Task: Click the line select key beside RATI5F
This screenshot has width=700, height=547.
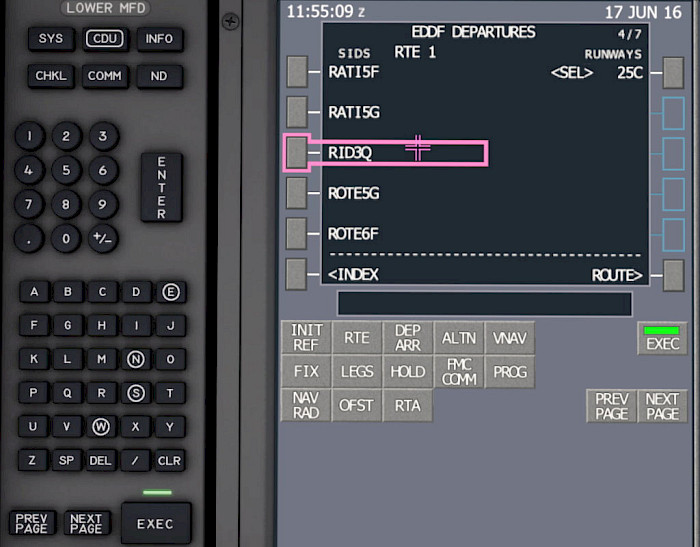Action: click(297, 71)
